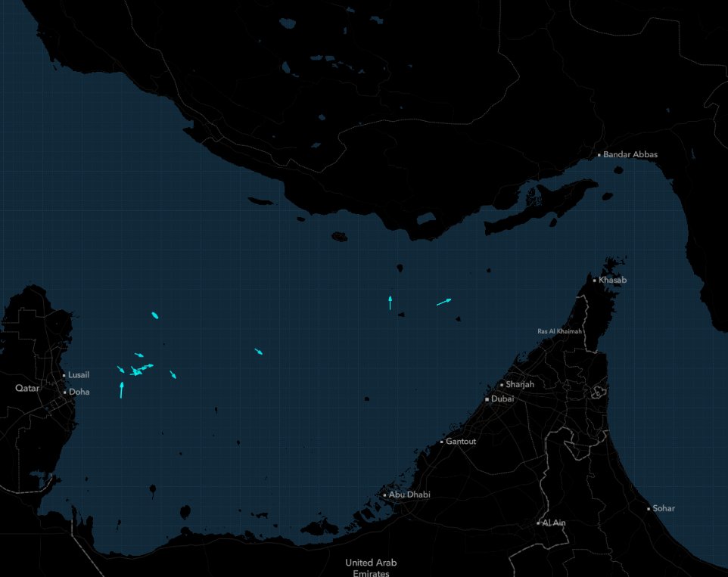Select the north-pointing vessel arrow in the central Gulf
This screenshot has width=728, height=577.
(390, 303)
